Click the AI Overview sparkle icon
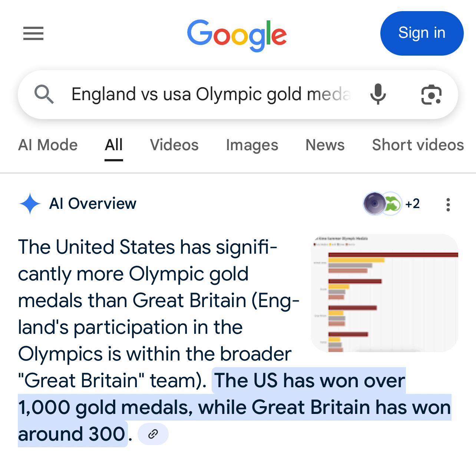476x464 pixels. click(30, 204)
